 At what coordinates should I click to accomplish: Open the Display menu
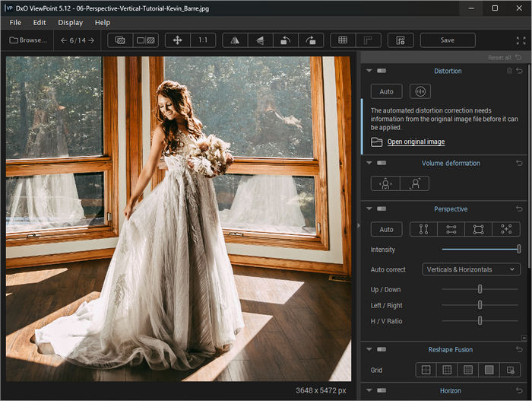point(71,23)
